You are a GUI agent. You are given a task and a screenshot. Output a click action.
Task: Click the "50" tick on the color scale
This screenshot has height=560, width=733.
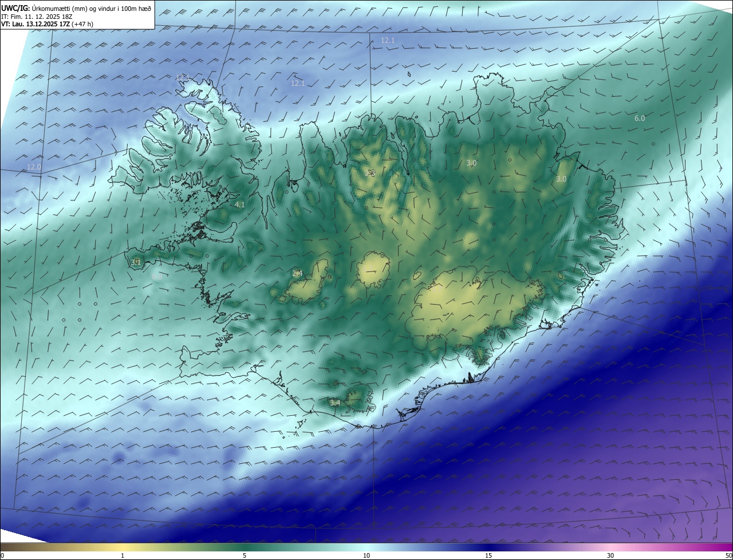point(728,555)
